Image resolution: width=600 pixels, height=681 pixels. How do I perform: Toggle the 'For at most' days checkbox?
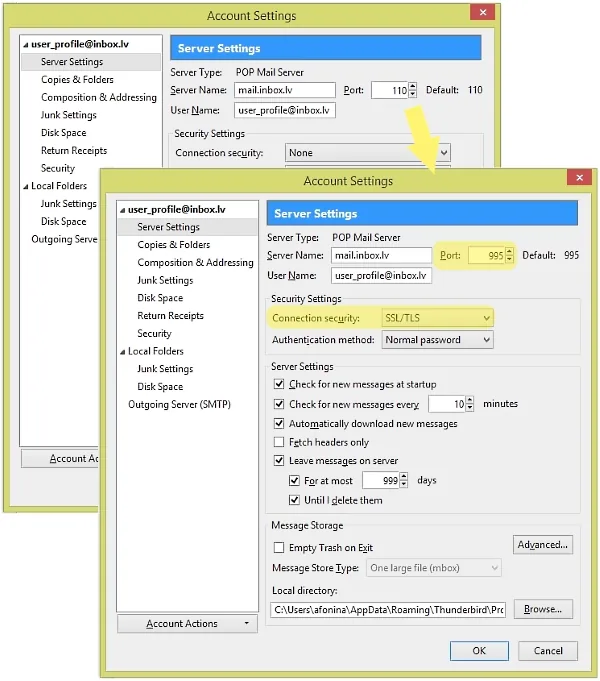pos(294,480)
